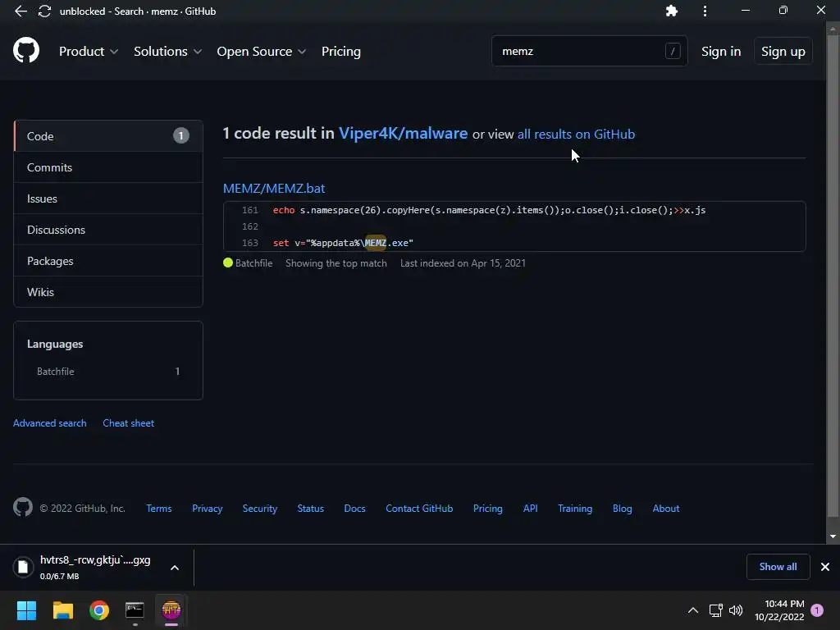
Task: Open the search Cheat sheet
Action: pyautogui.click(x=128, y=422)
